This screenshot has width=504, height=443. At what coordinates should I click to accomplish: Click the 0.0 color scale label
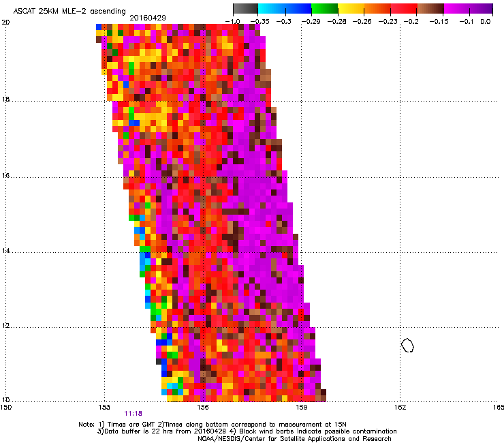click(486, 22)
